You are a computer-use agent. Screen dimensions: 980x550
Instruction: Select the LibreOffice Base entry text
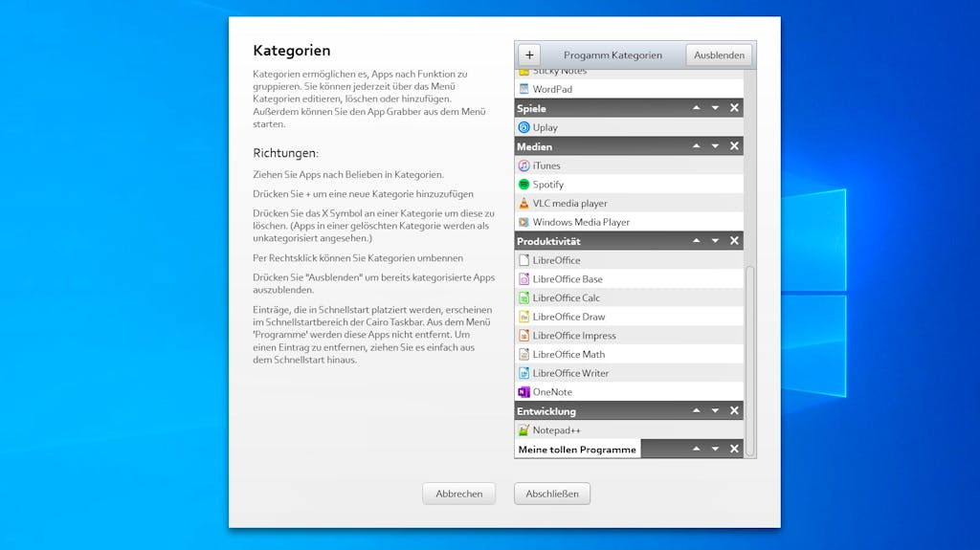[x=568, y=278]
